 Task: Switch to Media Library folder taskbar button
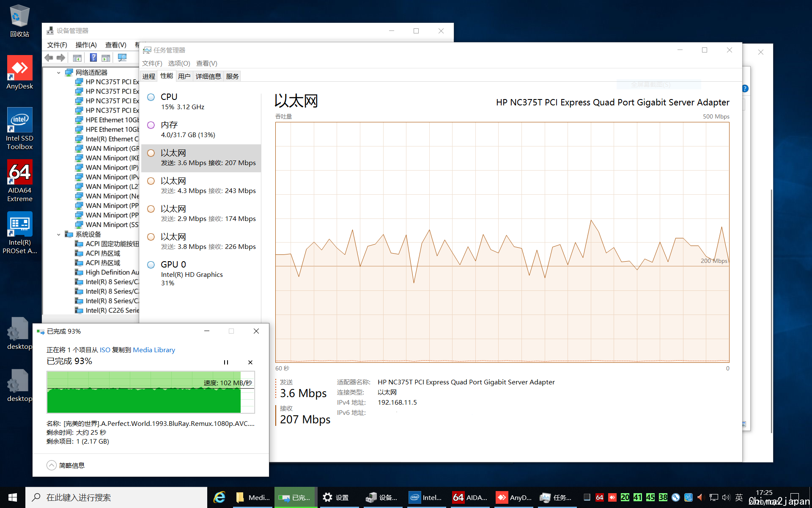point(253,497)
